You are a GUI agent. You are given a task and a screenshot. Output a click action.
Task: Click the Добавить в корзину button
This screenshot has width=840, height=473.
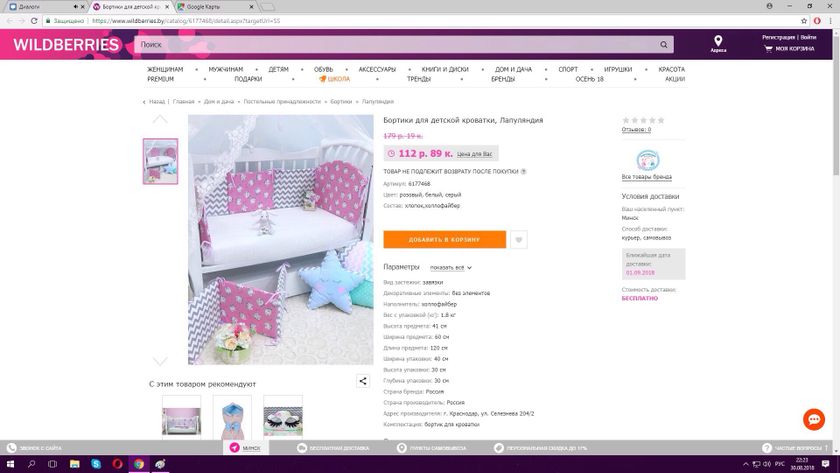coord(444,240)
